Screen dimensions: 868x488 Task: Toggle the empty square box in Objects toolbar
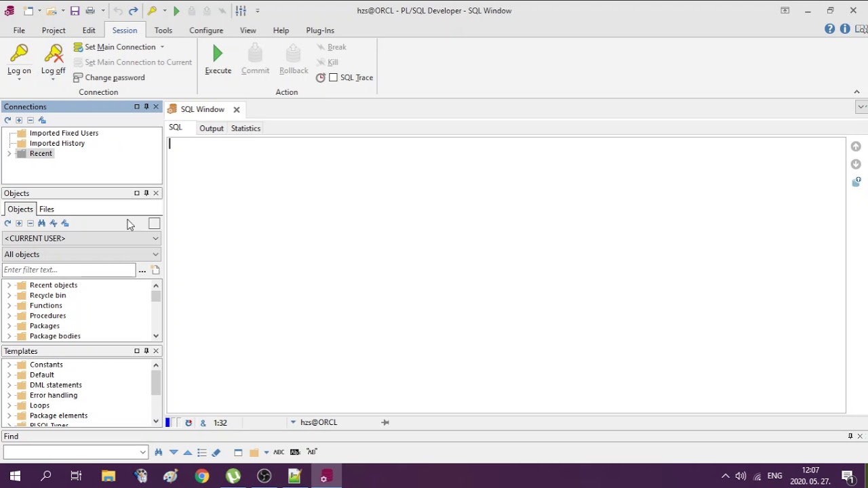click(154, 224)
